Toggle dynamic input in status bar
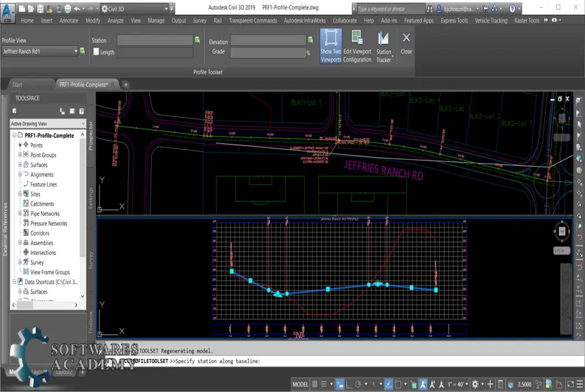The image size is (585, 392). [x=340, y=384]
